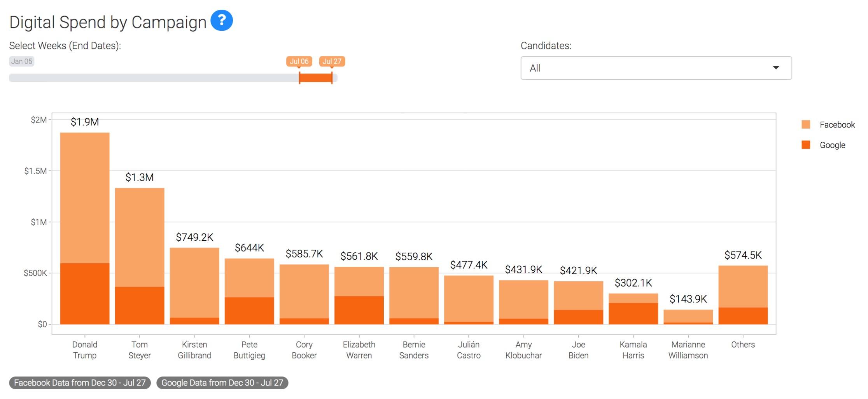Toggle Facebook series in the legend
The image size is (868, 399).
point(837,125)
